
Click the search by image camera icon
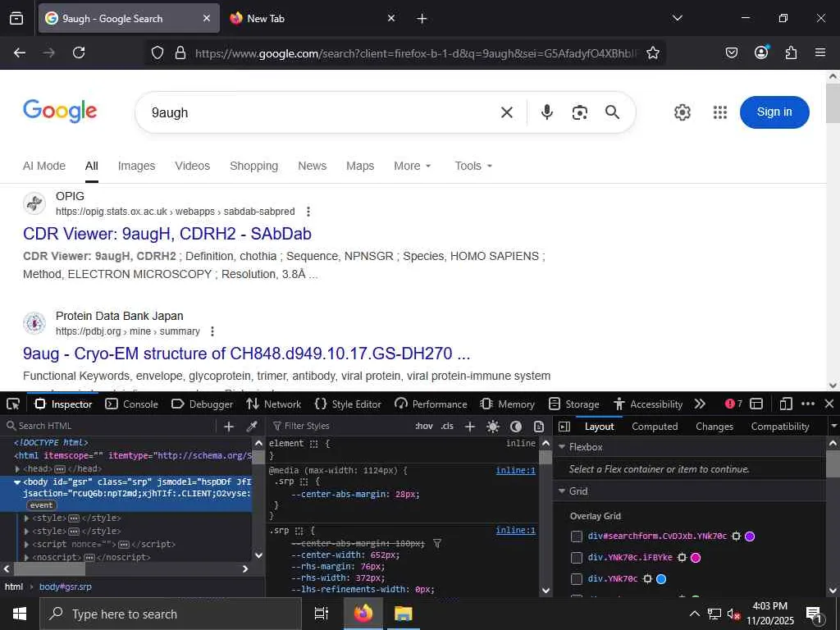coord(580,112)
